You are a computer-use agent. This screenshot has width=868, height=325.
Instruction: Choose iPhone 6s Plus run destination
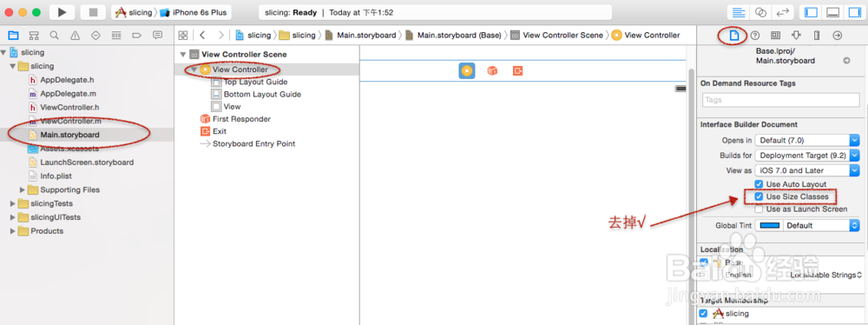point(193,12)
